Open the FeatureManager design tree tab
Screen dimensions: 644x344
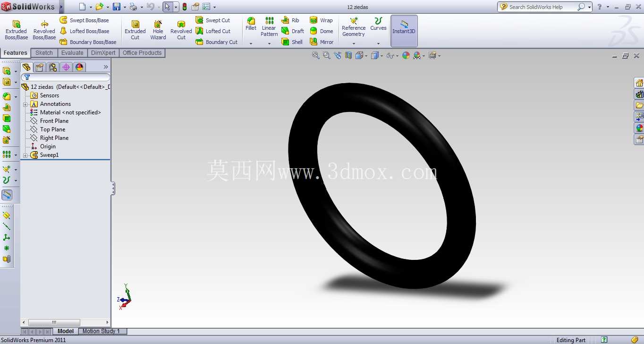click(x=26, y=67)
